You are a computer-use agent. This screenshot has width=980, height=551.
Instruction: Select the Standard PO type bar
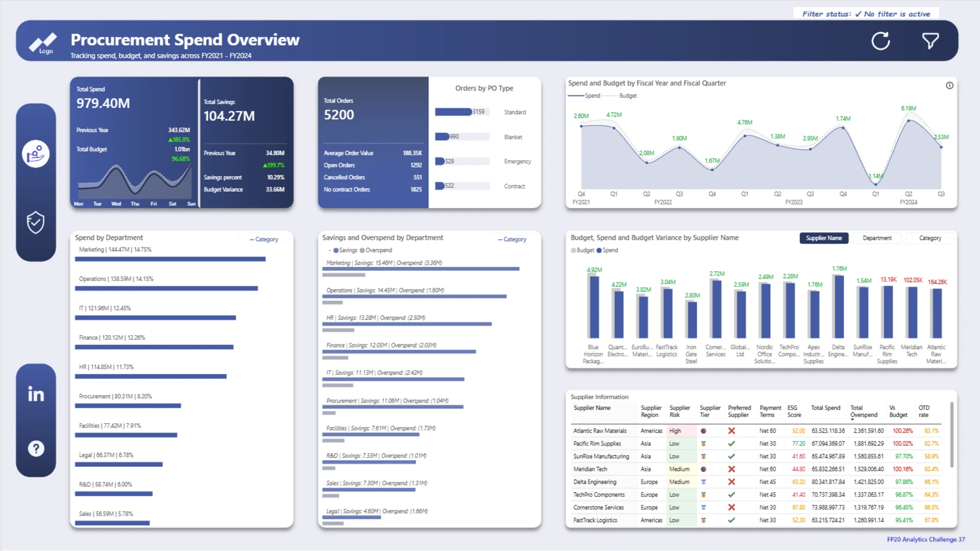453,112
